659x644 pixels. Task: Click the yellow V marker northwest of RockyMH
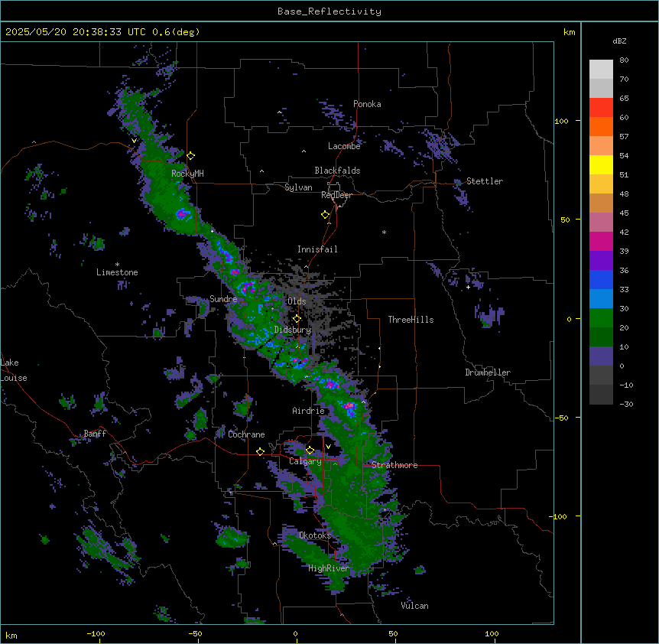click(x=134, y=141)
